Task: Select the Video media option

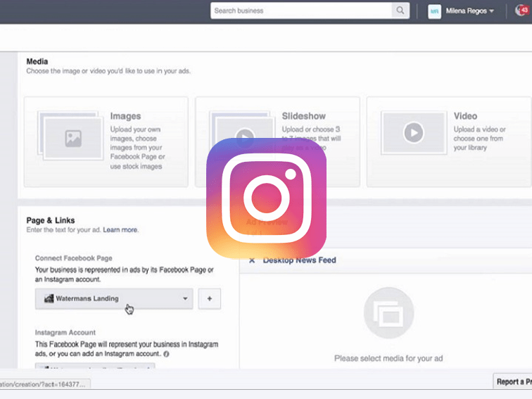Action: pos(448,142)
